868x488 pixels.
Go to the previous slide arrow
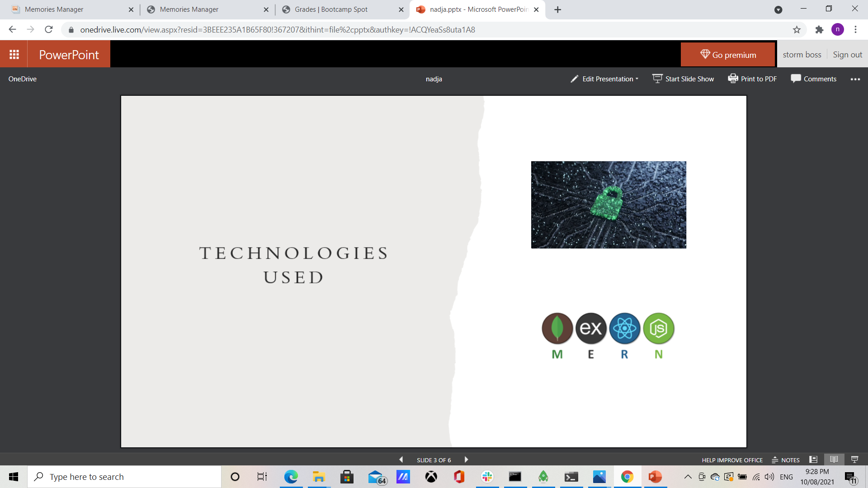click(x=401, y=460)
